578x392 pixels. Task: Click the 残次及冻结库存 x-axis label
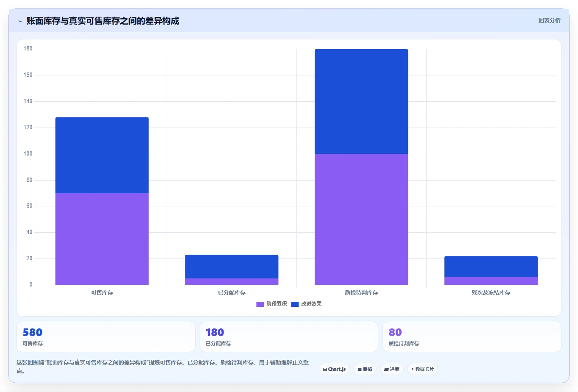pos(491,292)
